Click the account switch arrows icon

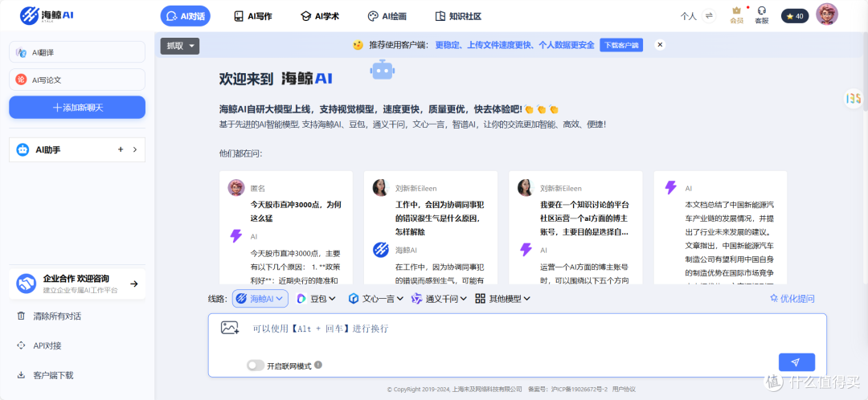click(709, 16)
